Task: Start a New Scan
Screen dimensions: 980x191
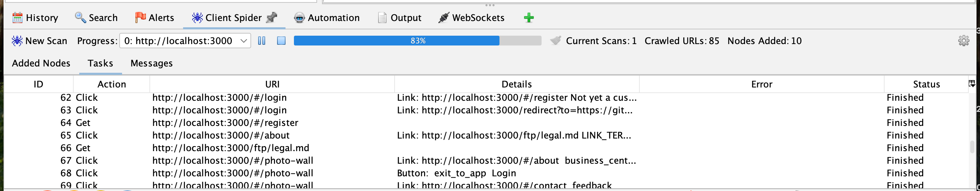Action: [x=39, y=41]
